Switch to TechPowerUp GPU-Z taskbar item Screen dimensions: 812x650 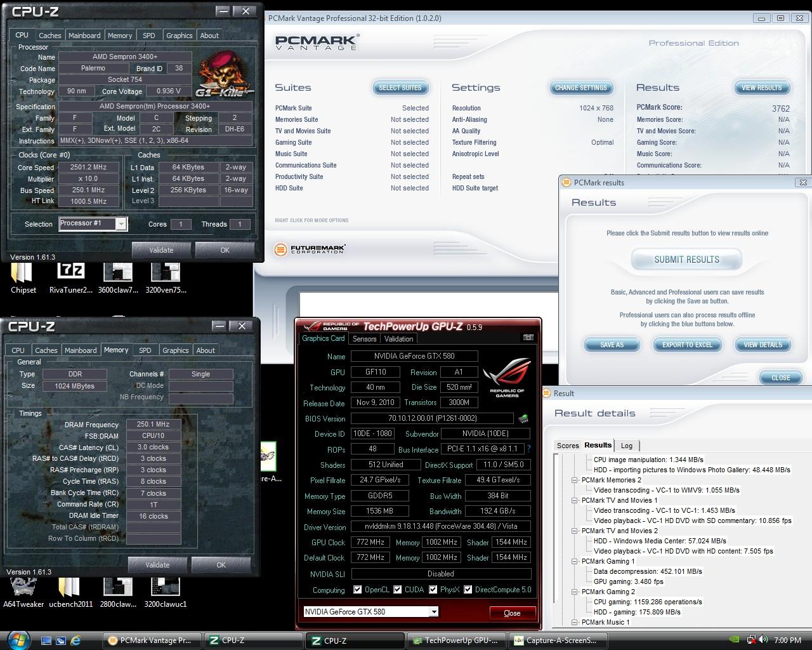pyautogui.click(x=457, y=640)
